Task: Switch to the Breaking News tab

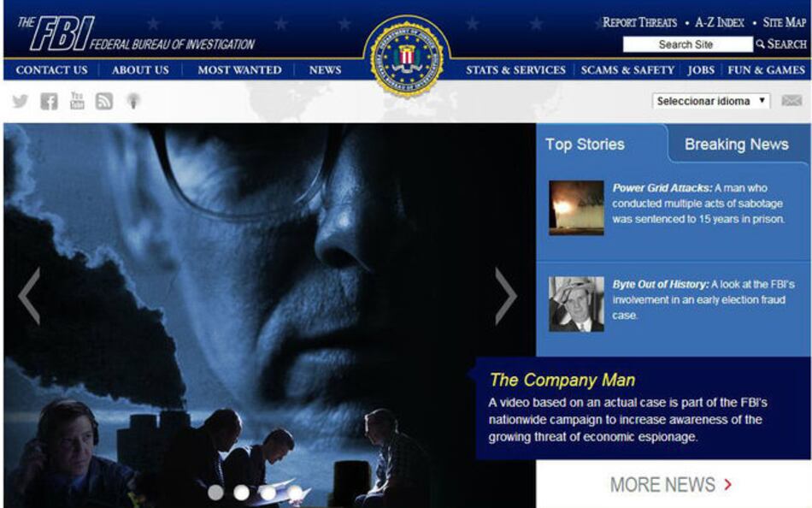Action: (x=737, y=145)
